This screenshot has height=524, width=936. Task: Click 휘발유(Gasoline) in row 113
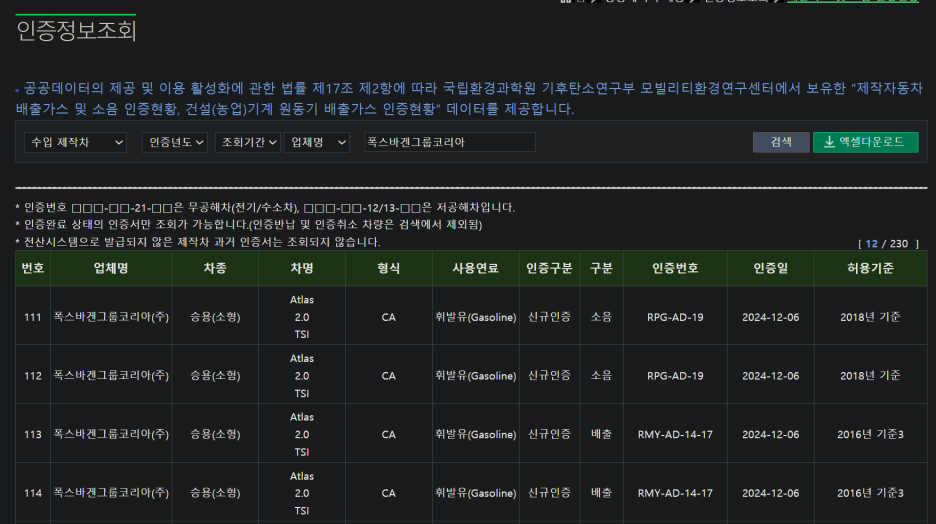click(475, 434)
